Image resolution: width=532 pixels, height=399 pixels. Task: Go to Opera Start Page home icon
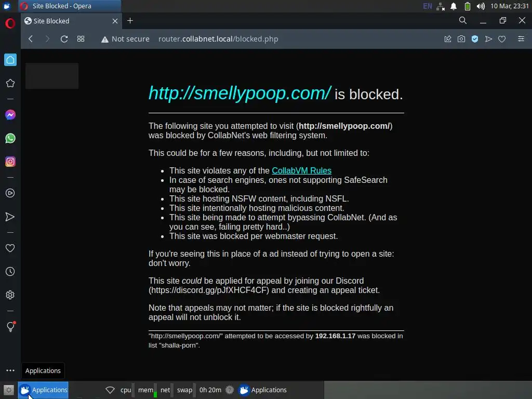(x=10, y=60)
